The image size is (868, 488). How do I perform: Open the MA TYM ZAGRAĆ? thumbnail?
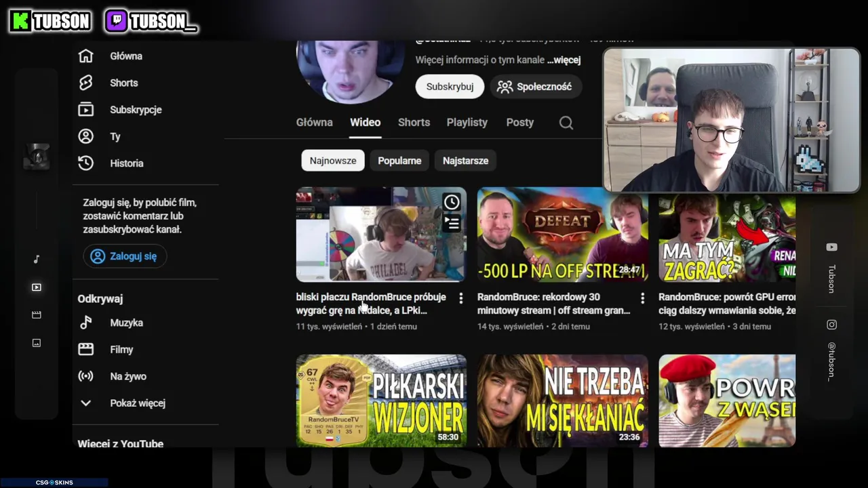[727, 237]
